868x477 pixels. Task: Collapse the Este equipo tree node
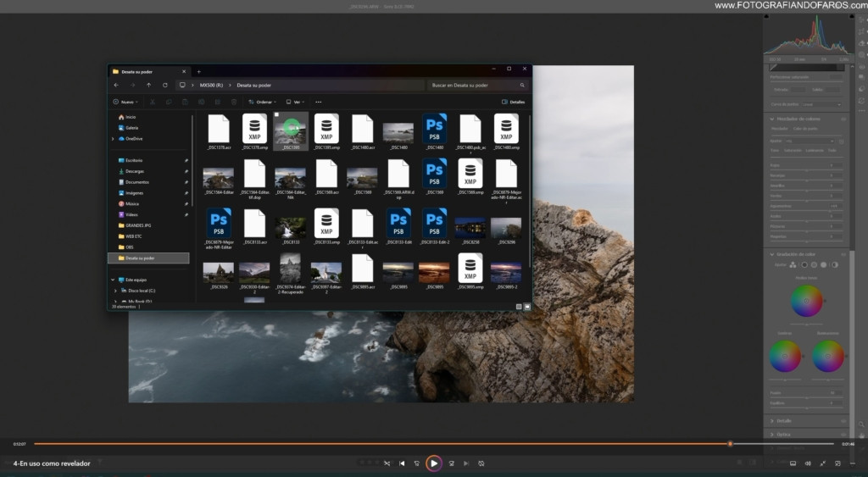[x=113, y=280]
